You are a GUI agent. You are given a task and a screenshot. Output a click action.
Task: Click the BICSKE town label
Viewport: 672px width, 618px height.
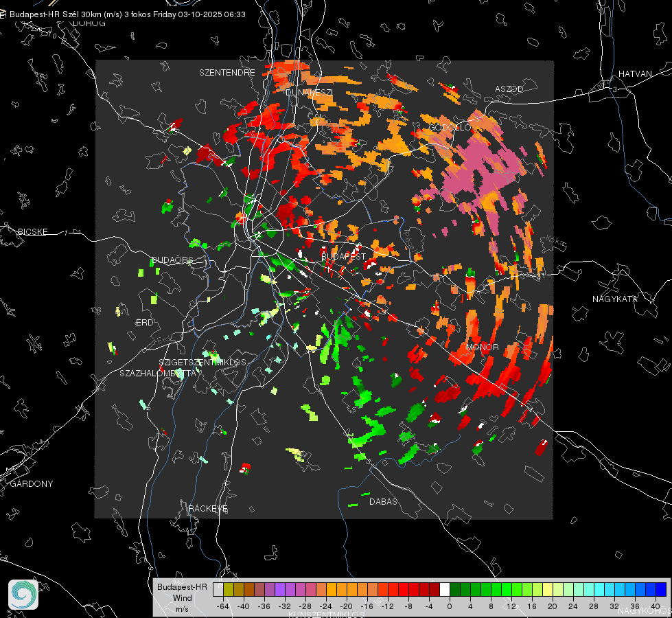pyautogui.click(x=32, y=231)
